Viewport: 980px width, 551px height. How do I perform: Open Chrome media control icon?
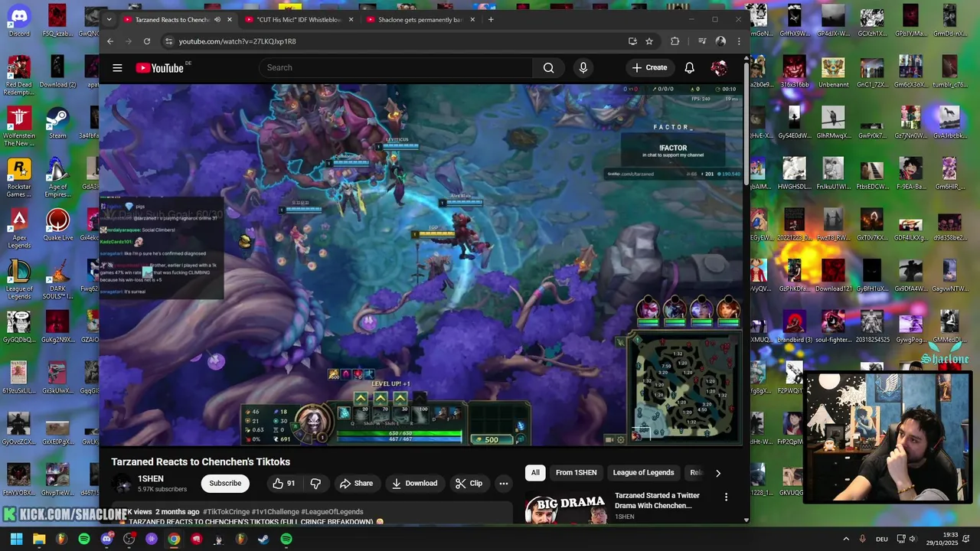click(702, 41)
